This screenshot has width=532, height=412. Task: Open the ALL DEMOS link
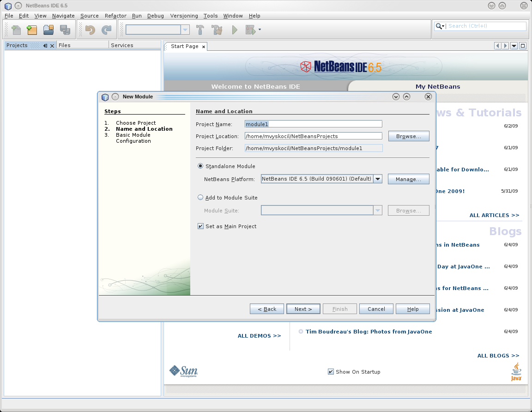[259, 336]
